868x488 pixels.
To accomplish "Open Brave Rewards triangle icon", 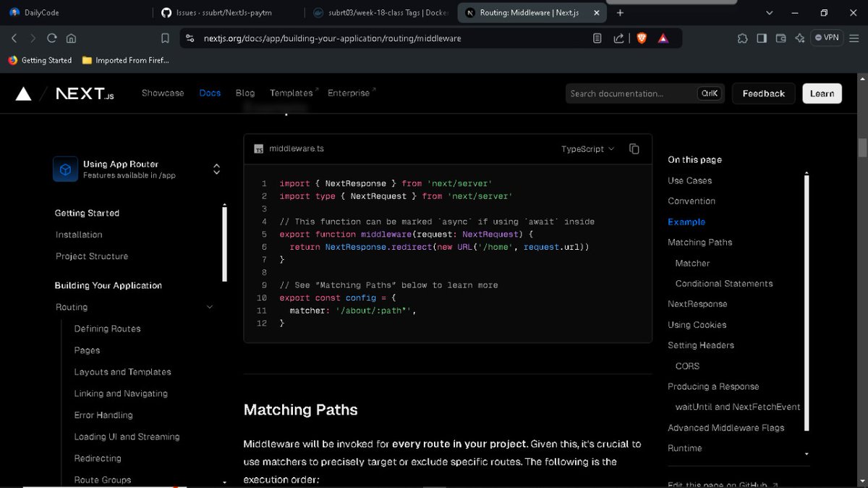I will (x=663, y=38).
